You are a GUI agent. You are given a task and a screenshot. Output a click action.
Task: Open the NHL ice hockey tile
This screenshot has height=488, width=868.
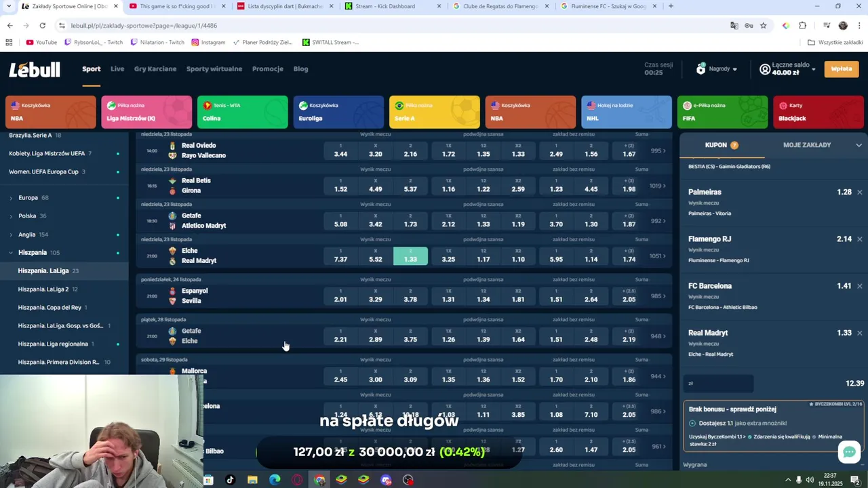[x=627, y=112]
